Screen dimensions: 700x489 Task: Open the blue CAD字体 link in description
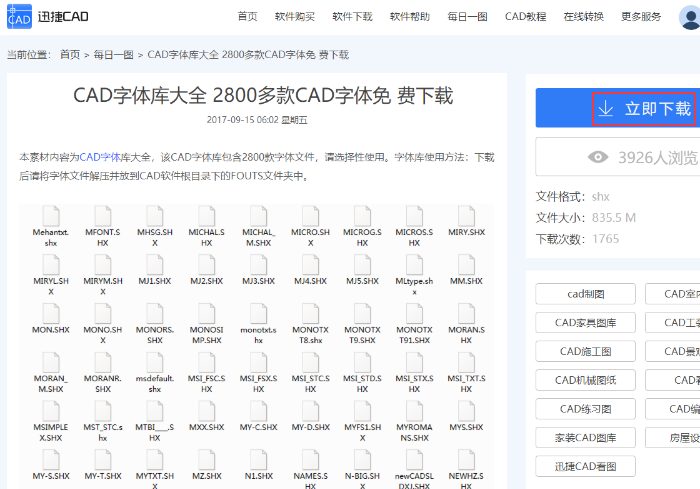[x=100, y=157]
